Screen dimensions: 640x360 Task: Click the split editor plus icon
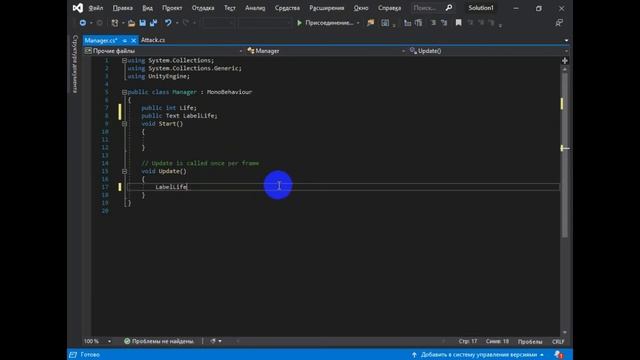click(565, 60)
